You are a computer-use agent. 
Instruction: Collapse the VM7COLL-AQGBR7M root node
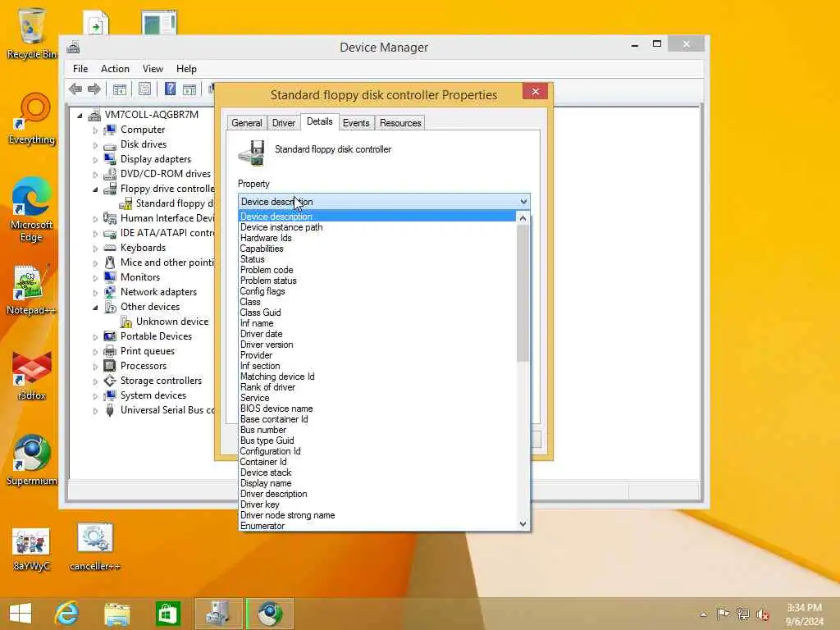tap(80, 116)
